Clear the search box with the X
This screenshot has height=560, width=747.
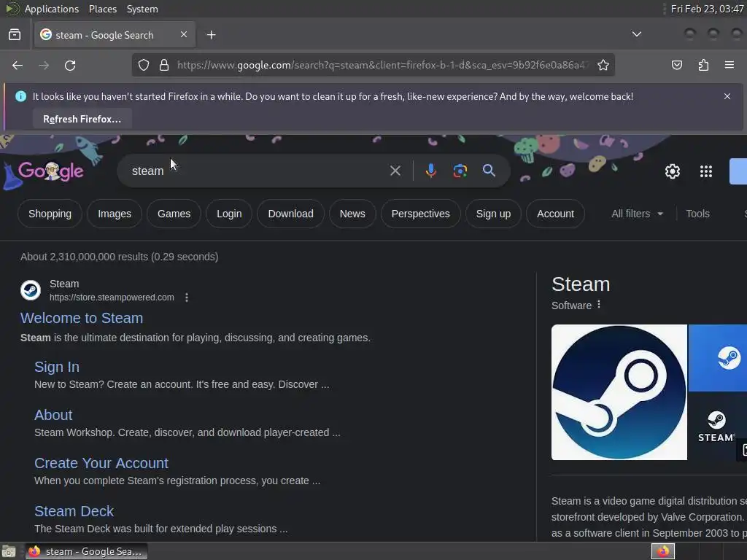coord(395,171)
